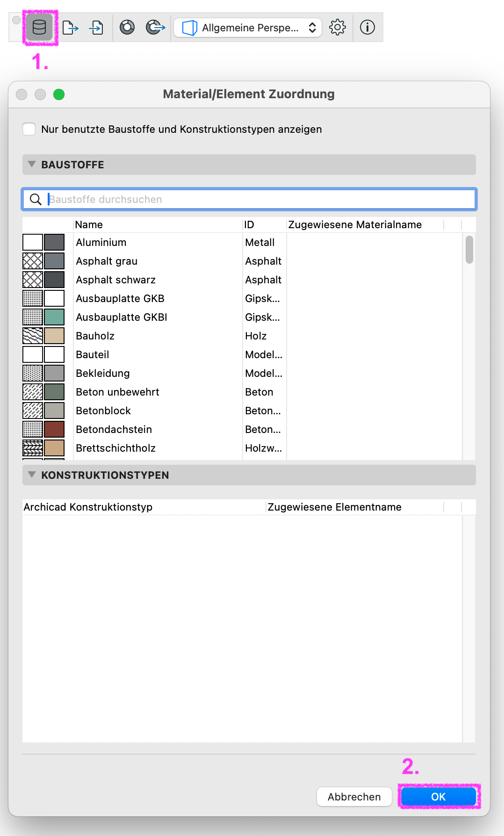Collapse the BAUSTOFFE section
This screenshot has width=504, height=836.
[32, 165]
